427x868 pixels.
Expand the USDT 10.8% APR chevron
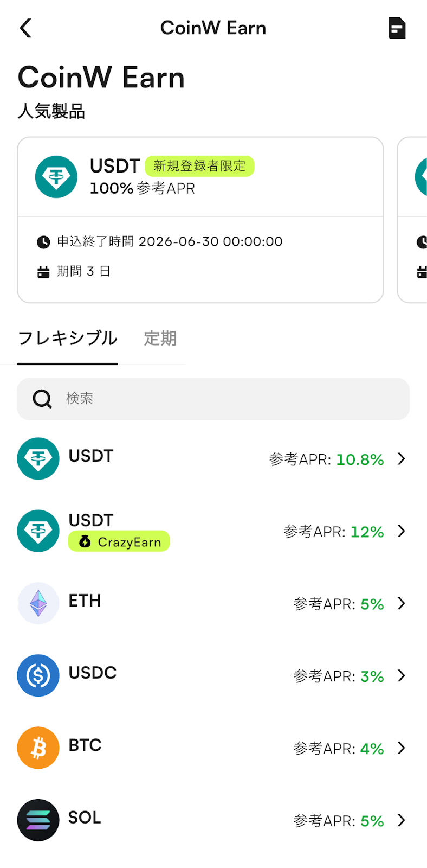402,459
